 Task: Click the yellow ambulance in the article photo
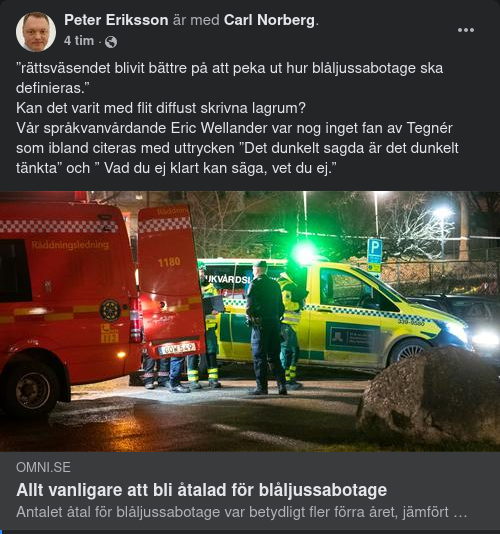341,317
